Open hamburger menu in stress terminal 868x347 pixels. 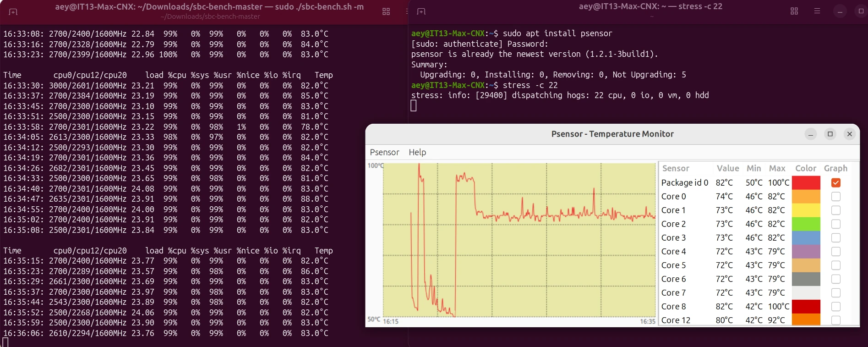[x=817, y=11]
